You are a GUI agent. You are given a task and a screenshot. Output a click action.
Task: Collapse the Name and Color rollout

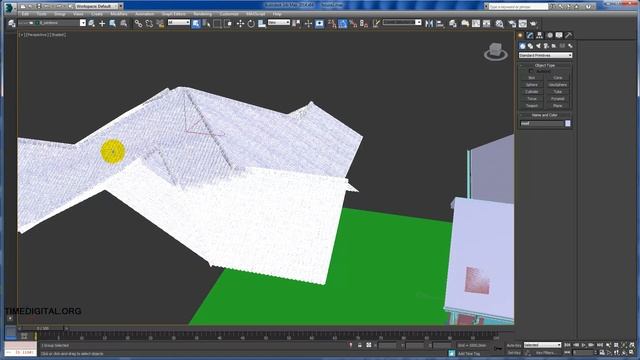545,115
